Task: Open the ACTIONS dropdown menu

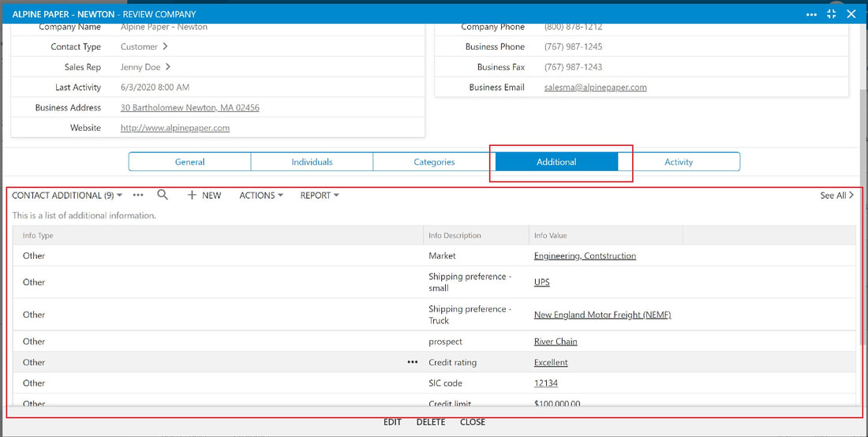Action: coord(261,196)
